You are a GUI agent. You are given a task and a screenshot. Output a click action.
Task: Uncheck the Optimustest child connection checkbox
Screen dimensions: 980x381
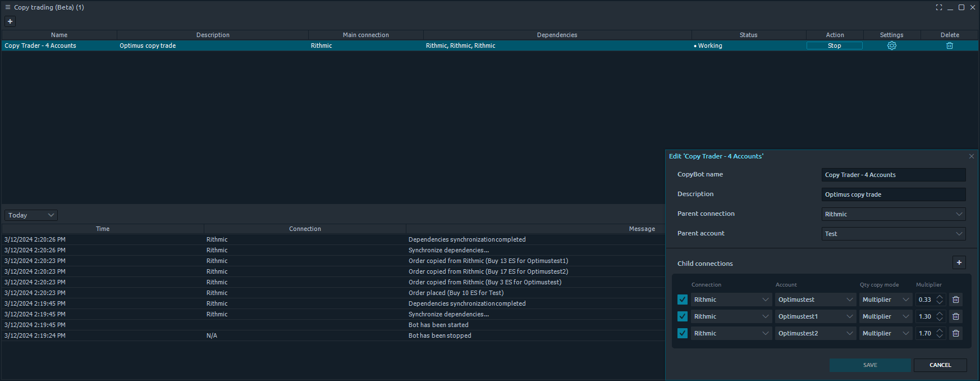pyautogui.click(x=683, y=300)
